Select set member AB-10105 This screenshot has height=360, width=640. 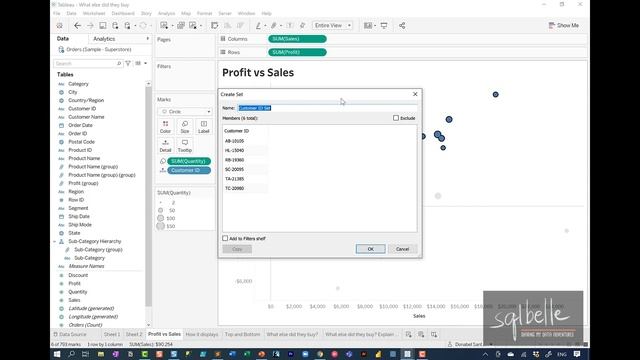[234, 141]
